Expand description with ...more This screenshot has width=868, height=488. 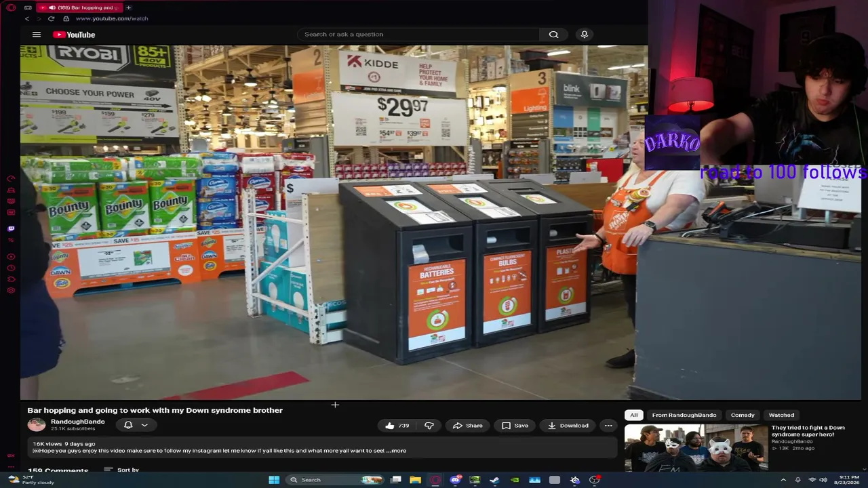tap(396, 451)
